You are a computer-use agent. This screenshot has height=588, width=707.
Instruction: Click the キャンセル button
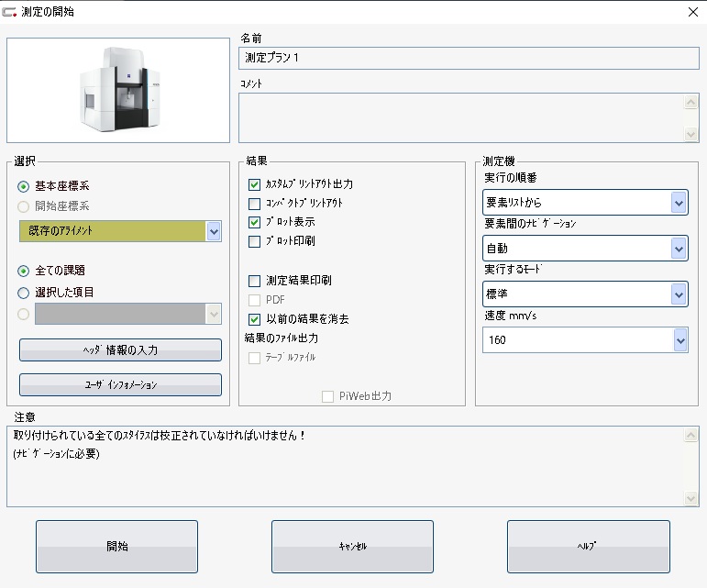point(352,547)
